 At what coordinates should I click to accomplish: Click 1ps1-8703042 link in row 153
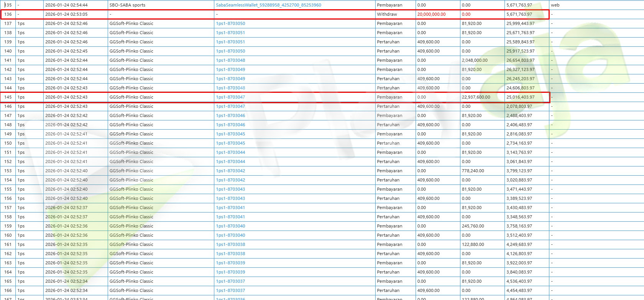[230, 171]
